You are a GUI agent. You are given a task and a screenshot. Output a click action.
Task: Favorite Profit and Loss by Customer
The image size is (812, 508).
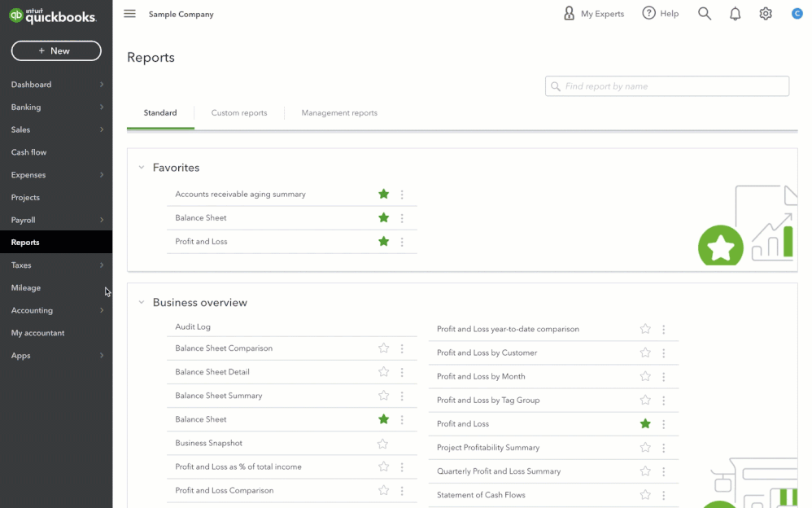click(645, 353)
